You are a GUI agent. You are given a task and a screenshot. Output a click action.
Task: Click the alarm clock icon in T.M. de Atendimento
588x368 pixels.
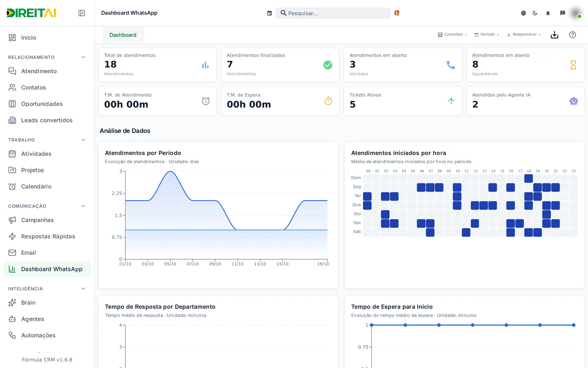(206, 101)
